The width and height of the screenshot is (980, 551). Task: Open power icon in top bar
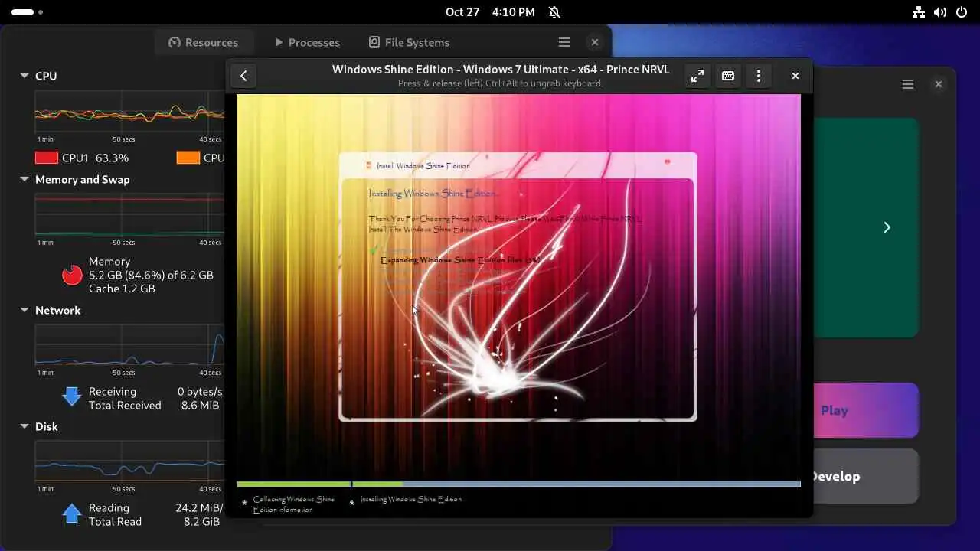click(962, 12)
